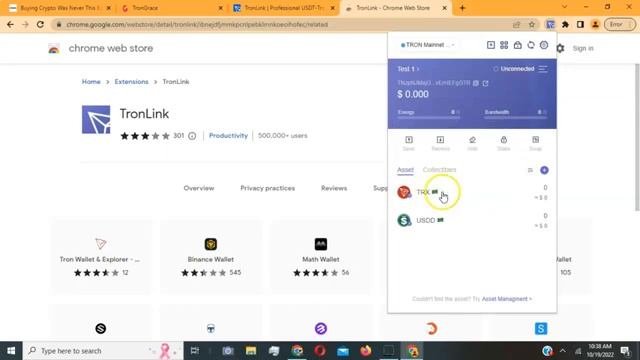Open the Overview tab
640x360 pixels.
(199, 188)
